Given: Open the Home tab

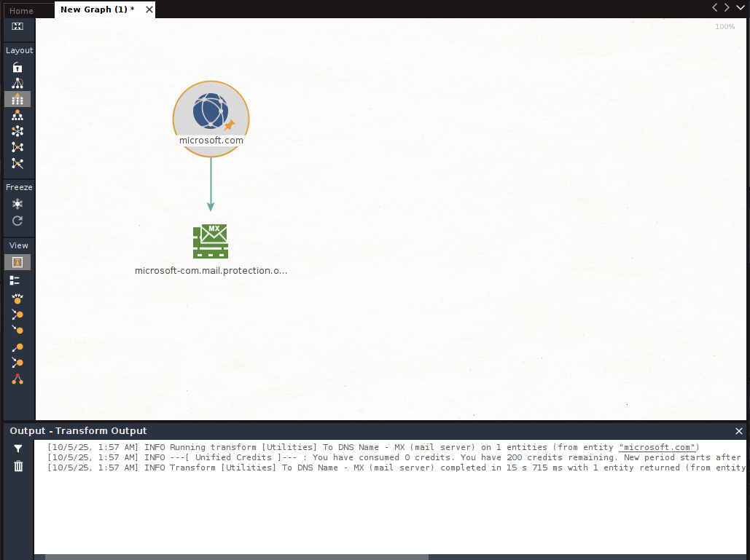Looking at the screenshot, I should coord(21,10).
